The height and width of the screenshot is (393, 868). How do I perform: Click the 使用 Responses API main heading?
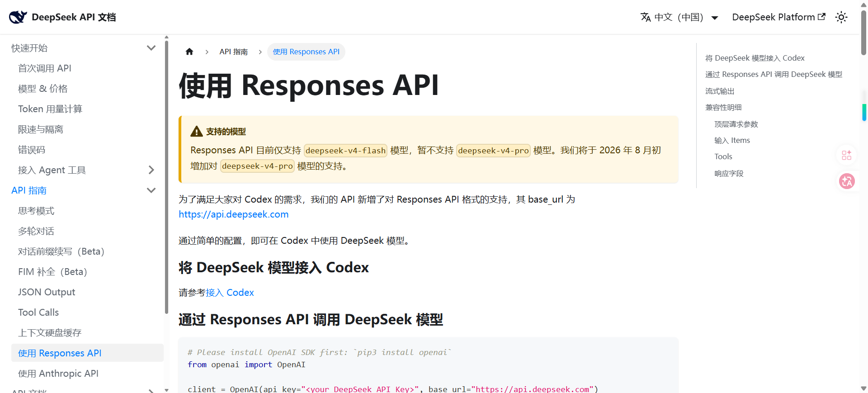tap(309, 85)
